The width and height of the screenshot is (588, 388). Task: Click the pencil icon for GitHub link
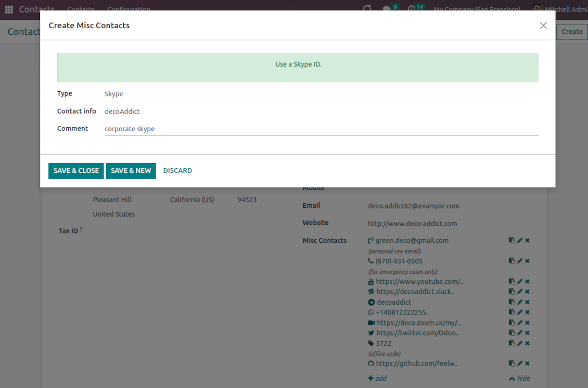[519, 364]
